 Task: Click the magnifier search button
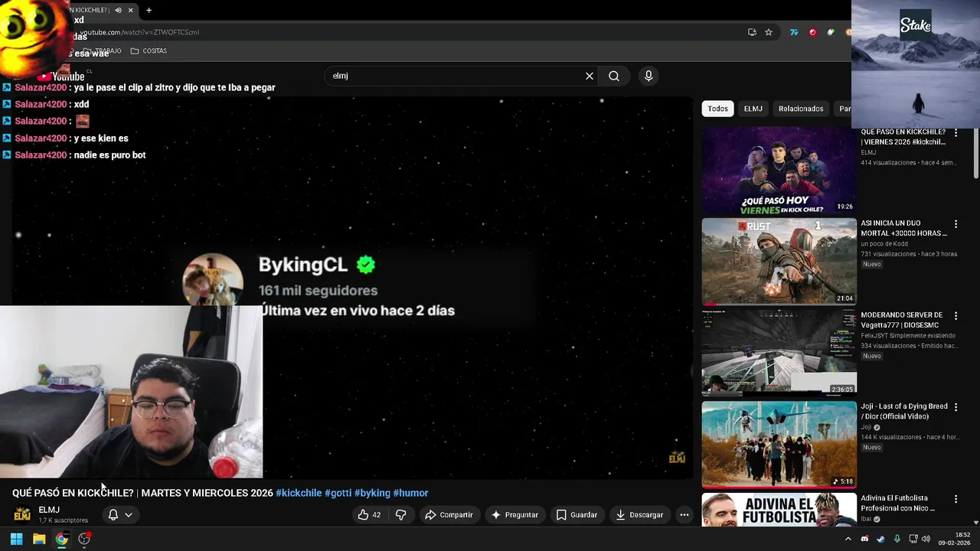[614, 76]
